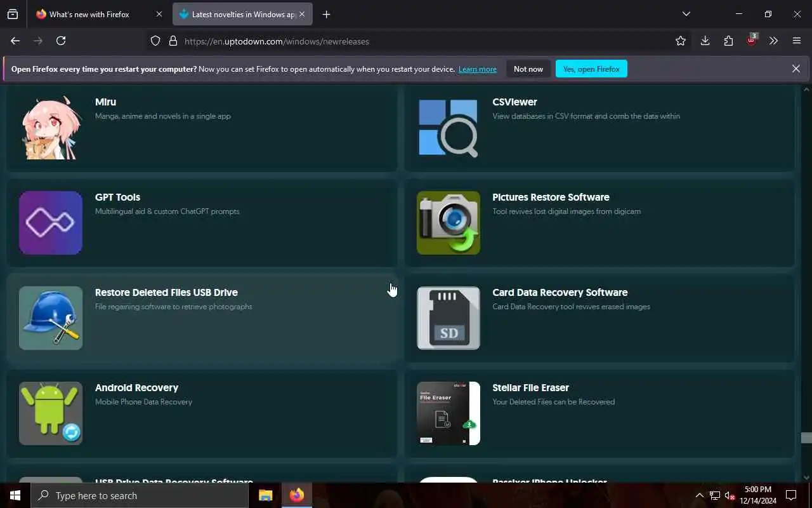Click 'Card Data Recovery tool revives erased images'

click(x=571, y=306)
